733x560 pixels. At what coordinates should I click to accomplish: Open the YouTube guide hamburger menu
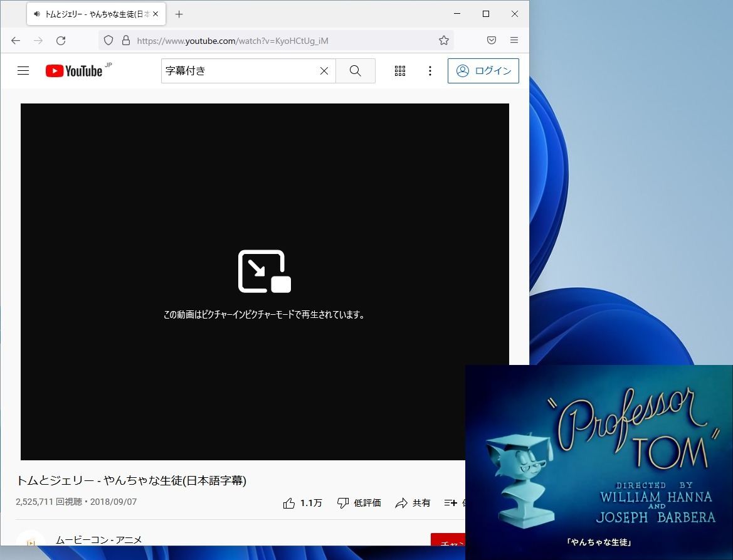tap(23, 71)
